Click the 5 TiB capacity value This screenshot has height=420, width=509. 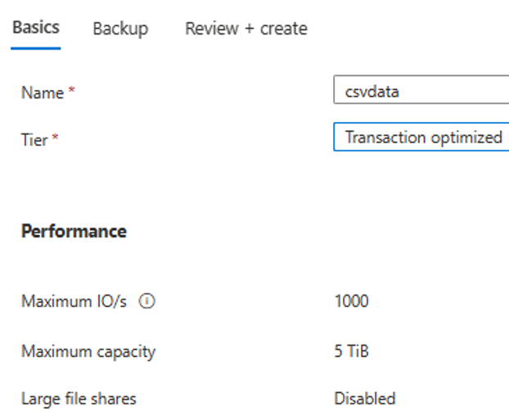351,352
